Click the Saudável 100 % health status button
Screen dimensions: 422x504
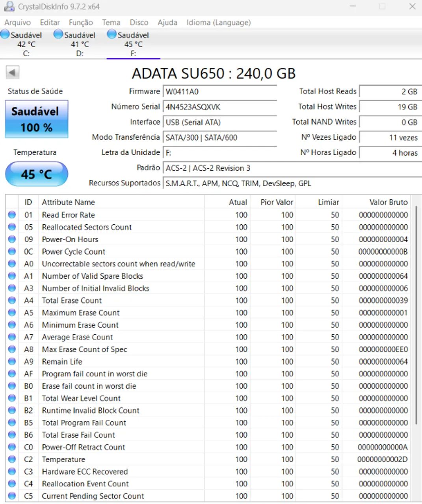[x=37, y=119]
